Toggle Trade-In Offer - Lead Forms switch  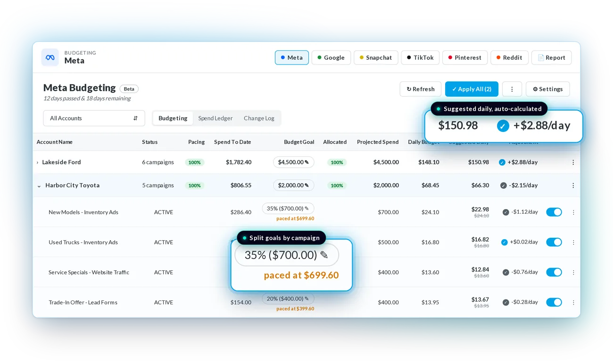(554, 303)
